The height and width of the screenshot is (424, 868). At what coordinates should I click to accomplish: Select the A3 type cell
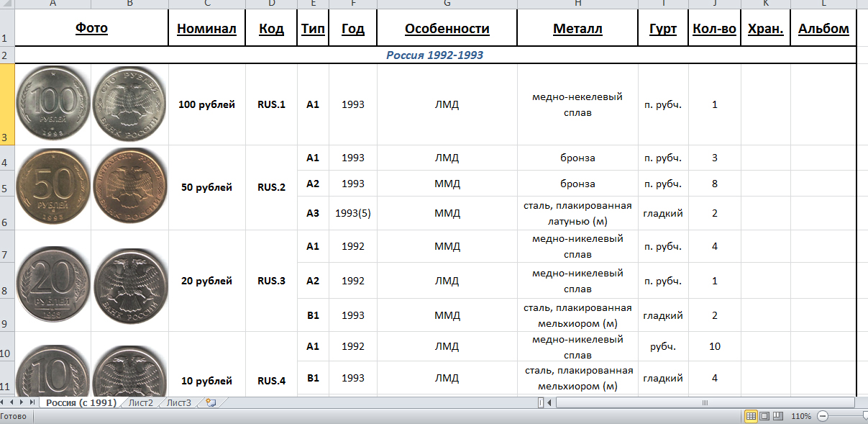[313, 213]
